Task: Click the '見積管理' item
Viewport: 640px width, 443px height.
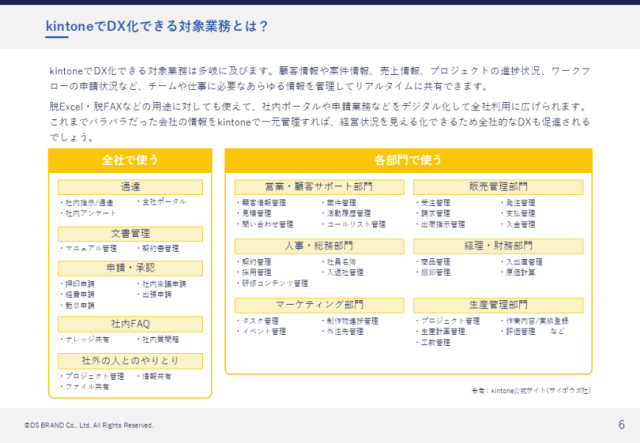Action: coord(256,213)
